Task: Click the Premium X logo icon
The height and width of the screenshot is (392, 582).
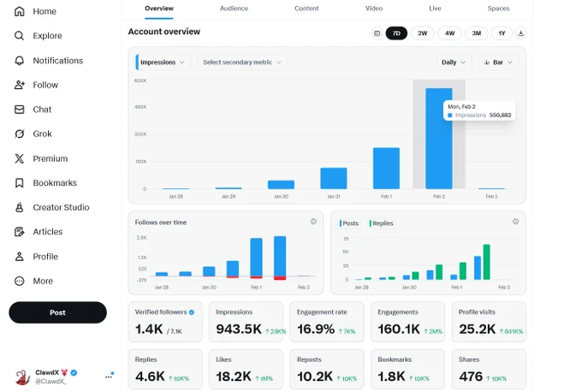Action: 20,158
